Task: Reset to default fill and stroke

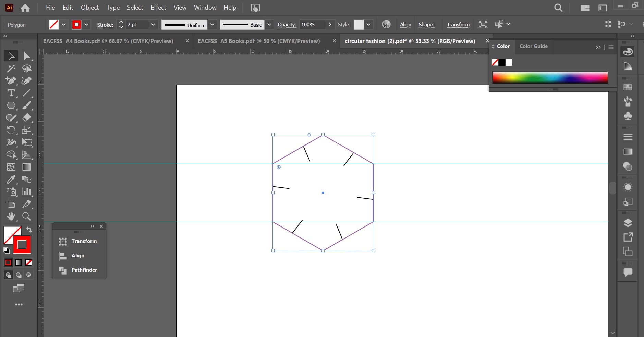Action: [x=7, y=251]
